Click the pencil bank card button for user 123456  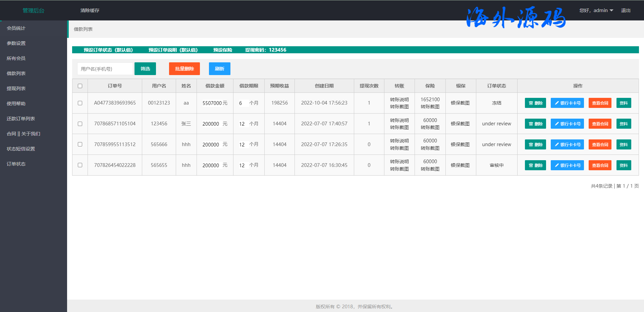567,124
